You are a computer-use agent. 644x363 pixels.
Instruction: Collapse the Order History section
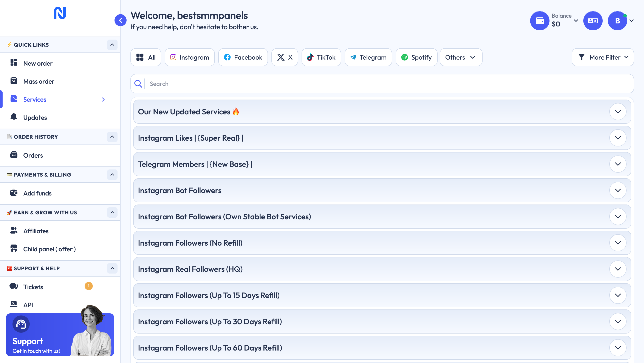click(x=112, y=137)
